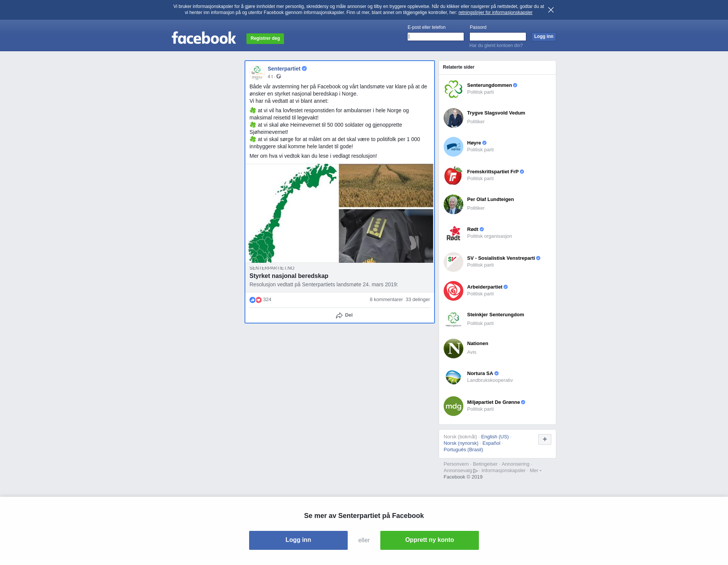This screenshot has height=565, width=728.
Task: Click the Annonsevalg ad choices icon
Action: point(475,471)
